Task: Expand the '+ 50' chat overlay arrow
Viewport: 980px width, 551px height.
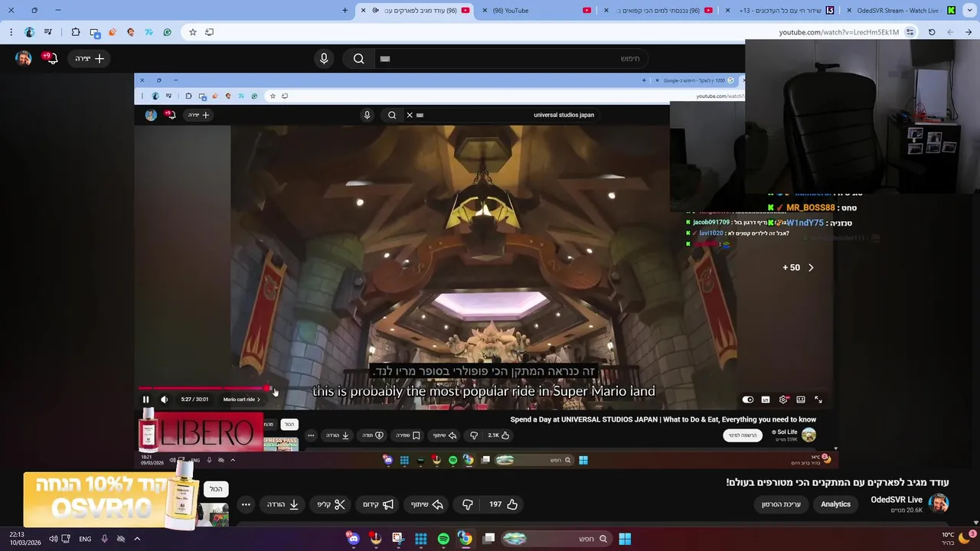Action: click(x=811, y=268)
